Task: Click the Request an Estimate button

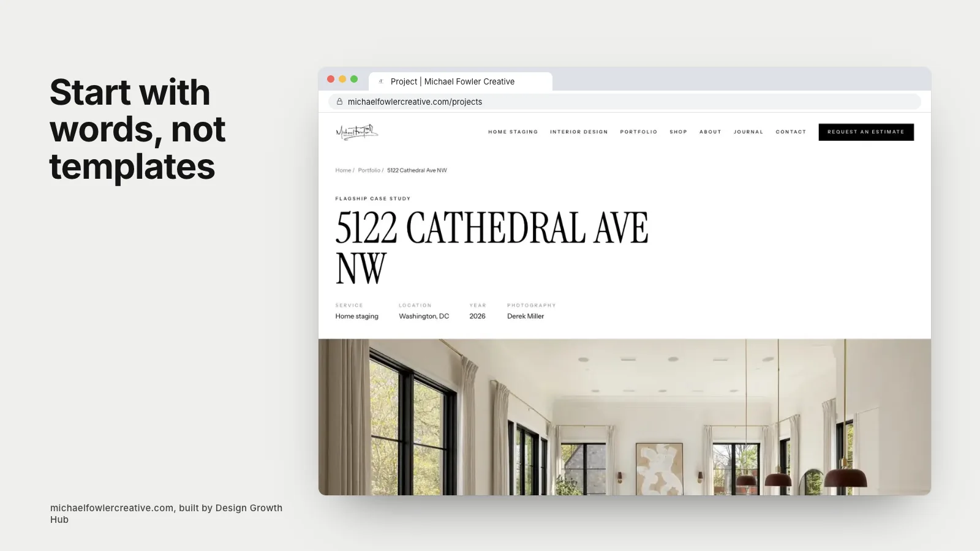Action: 866,132
